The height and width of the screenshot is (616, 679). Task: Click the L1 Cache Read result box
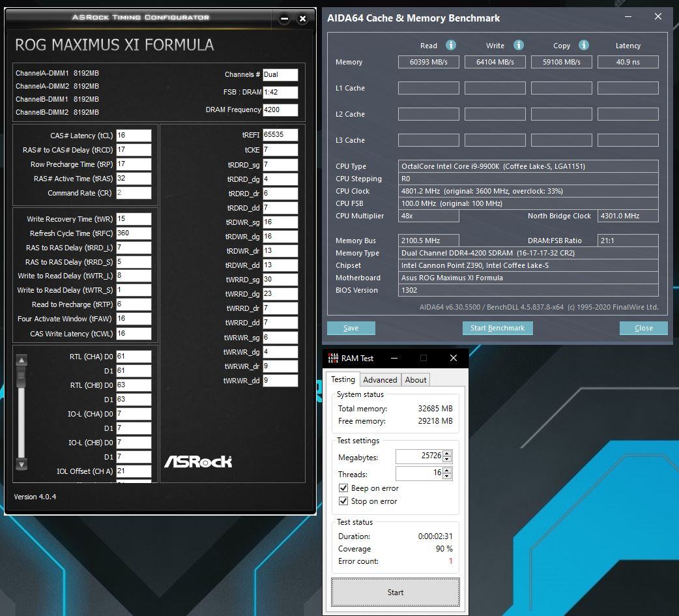(429, 88)
